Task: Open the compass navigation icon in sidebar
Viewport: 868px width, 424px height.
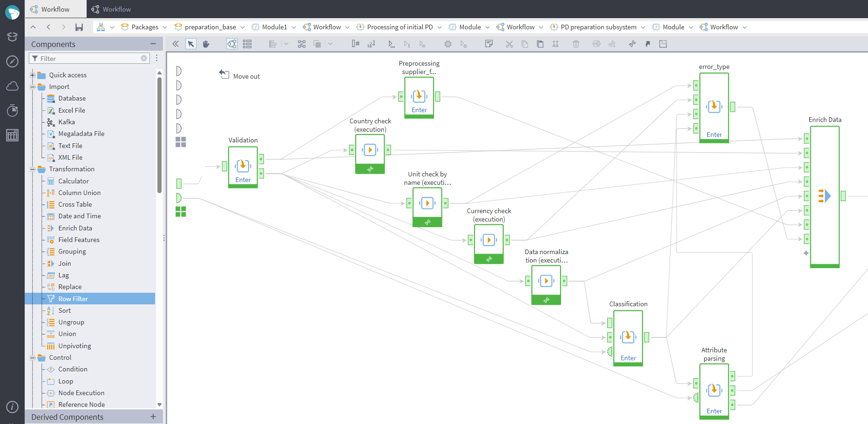Action: click(12, 61)
